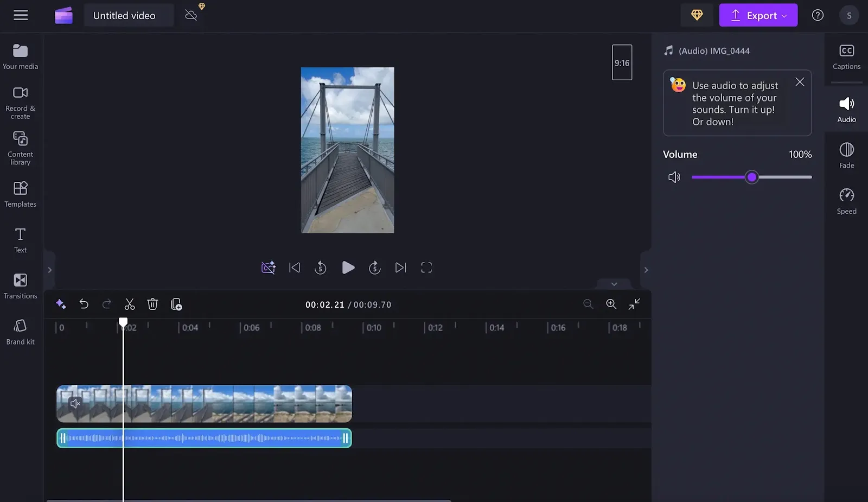Select the video clip on the timeline
Screen dimensions: 868x502
(205, 404)
